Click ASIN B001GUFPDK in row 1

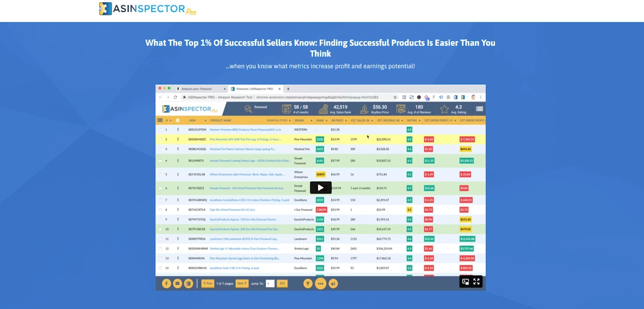click(x=197, y=129)
